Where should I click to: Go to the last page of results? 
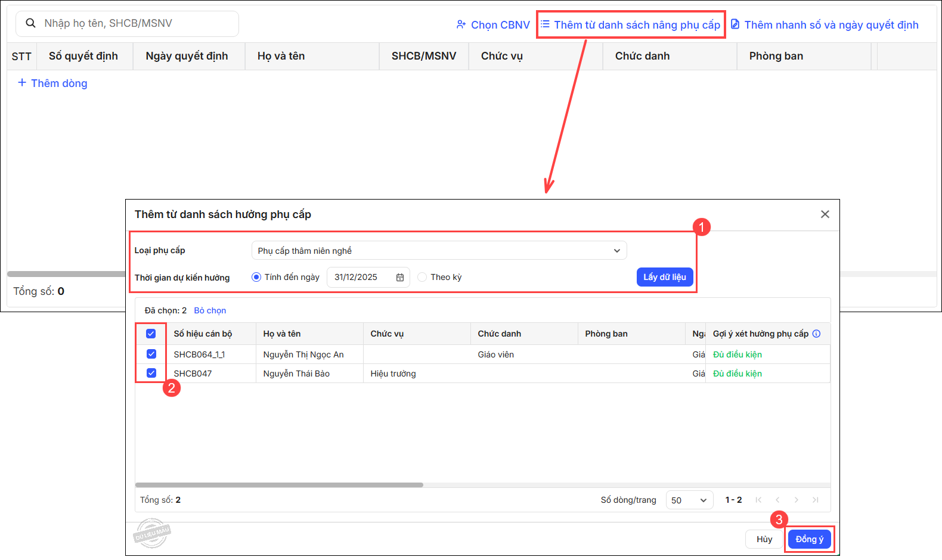pos(816,500)
